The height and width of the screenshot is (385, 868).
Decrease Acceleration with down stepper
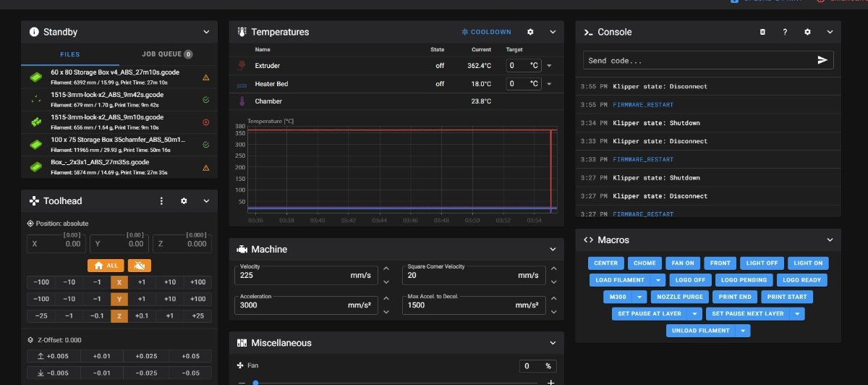[386, 311]
